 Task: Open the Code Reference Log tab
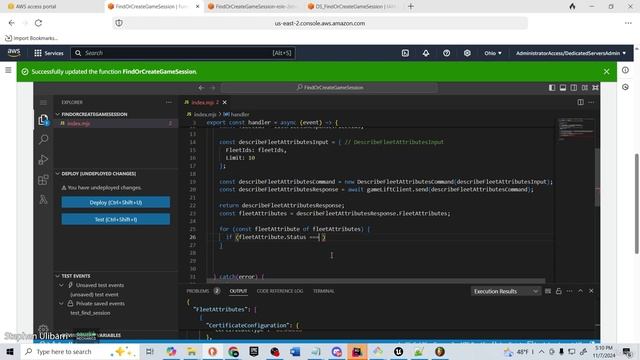pos(280,291)
